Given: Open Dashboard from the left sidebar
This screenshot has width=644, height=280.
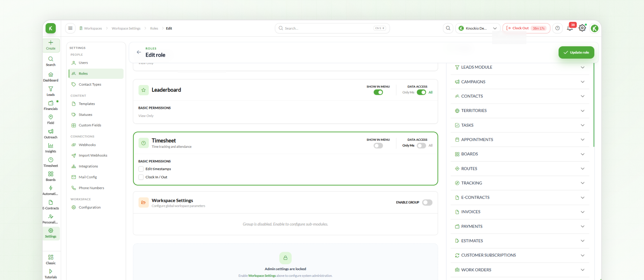Looking at the screenshot, I should (51, 77).
